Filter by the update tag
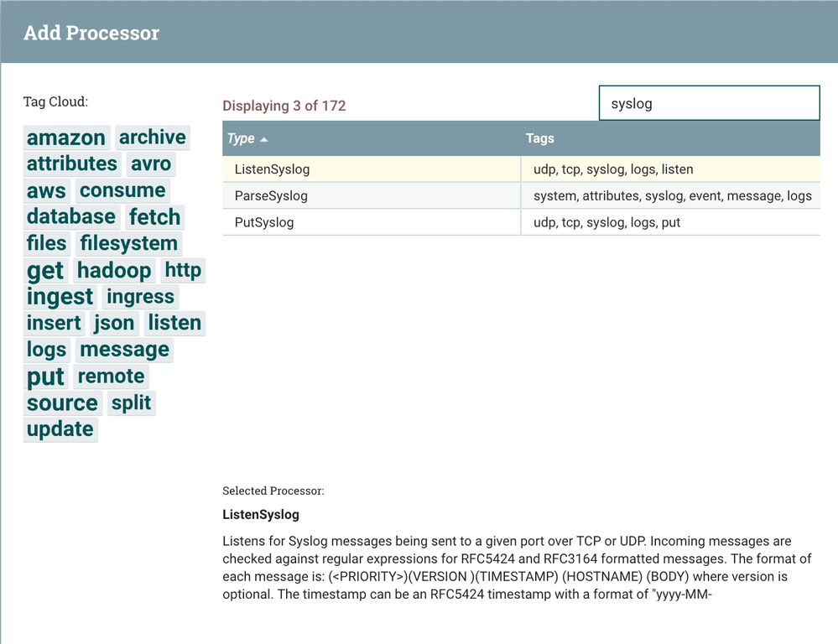The image size is (838, 644). tap(60, 429)
